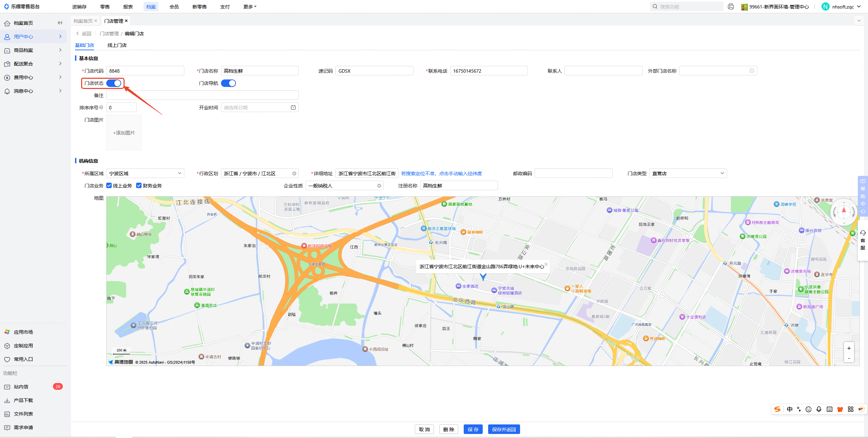This screenshot has width=868, height=438.
Task: Toggle the 门店导航 switch
Action: [228, 83]
